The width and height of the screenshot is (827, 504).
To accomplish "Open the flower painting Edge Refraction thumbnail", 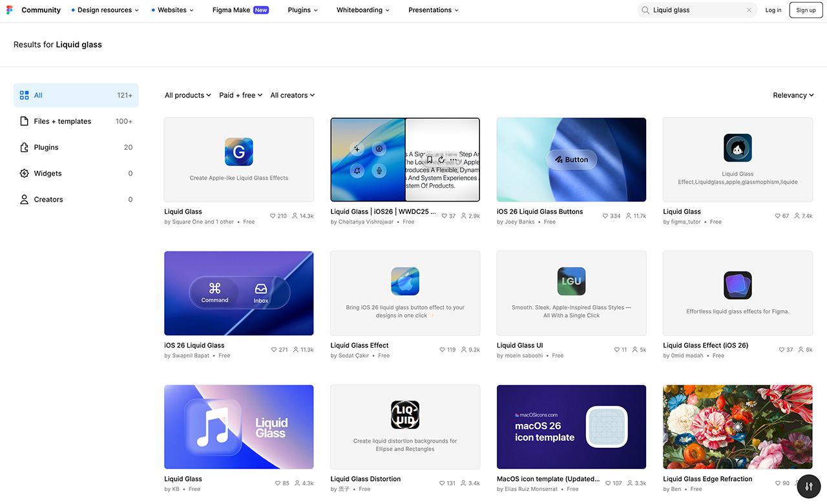I will point(738,427).
